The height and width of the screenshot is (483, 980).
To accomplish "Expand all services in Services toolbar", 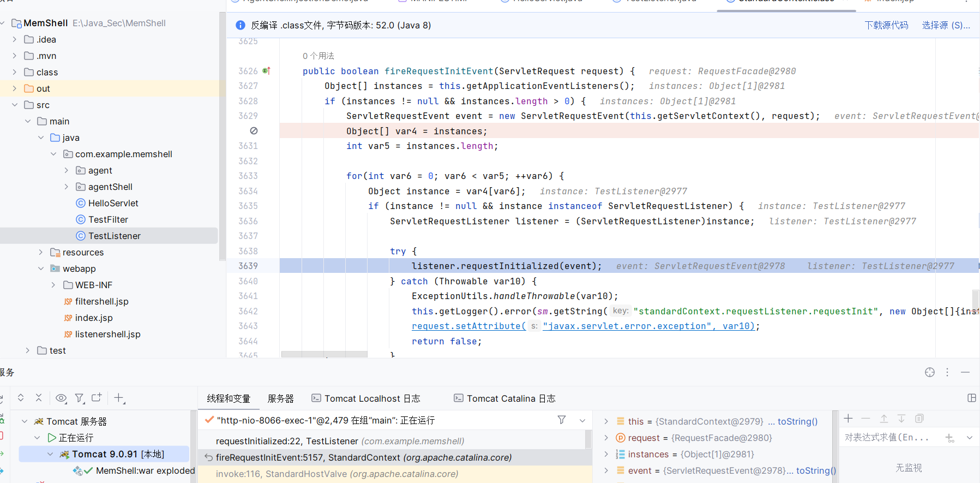I will (x=21, y=398).
